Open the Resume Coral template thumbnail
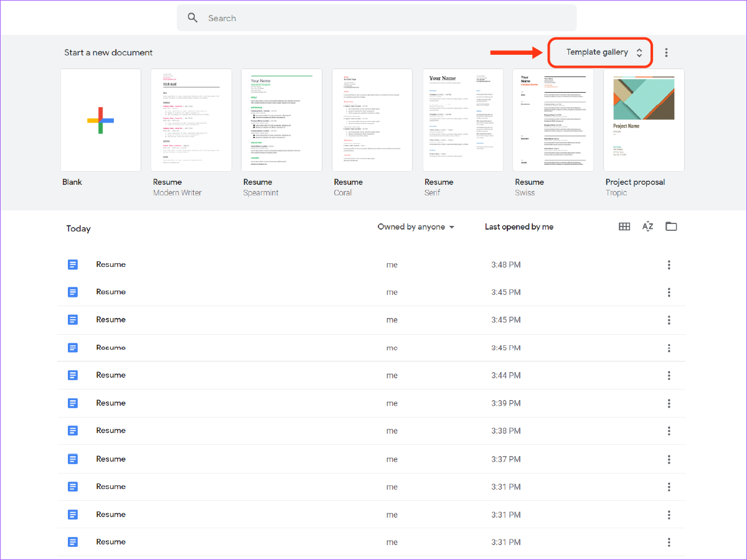Image resolution: width=747 pixels, height=560 pixels. click(372, 120)
